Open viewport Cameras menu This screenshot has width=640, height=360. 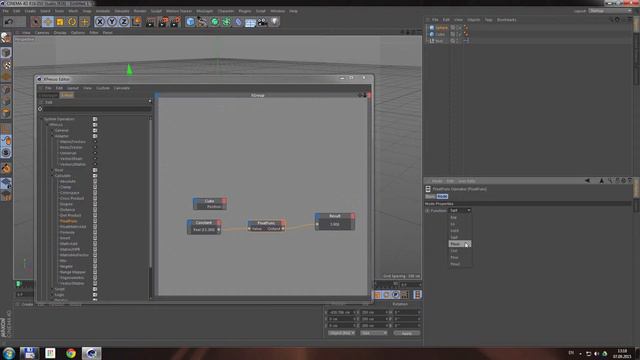pos(42,33)
